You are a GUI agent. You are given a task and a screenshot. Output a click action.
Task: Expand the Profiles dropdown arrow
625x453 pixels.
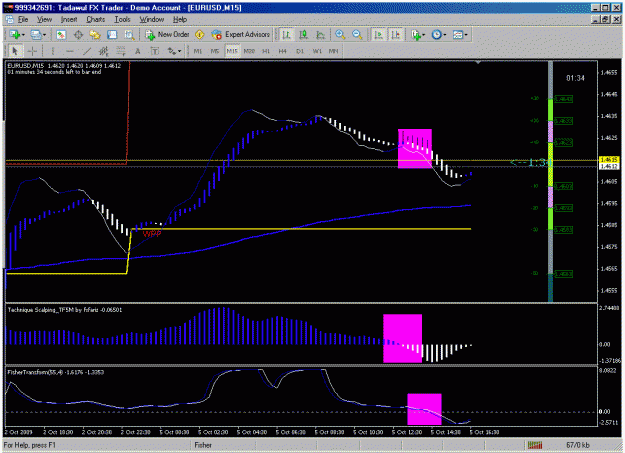pos(44,35)
